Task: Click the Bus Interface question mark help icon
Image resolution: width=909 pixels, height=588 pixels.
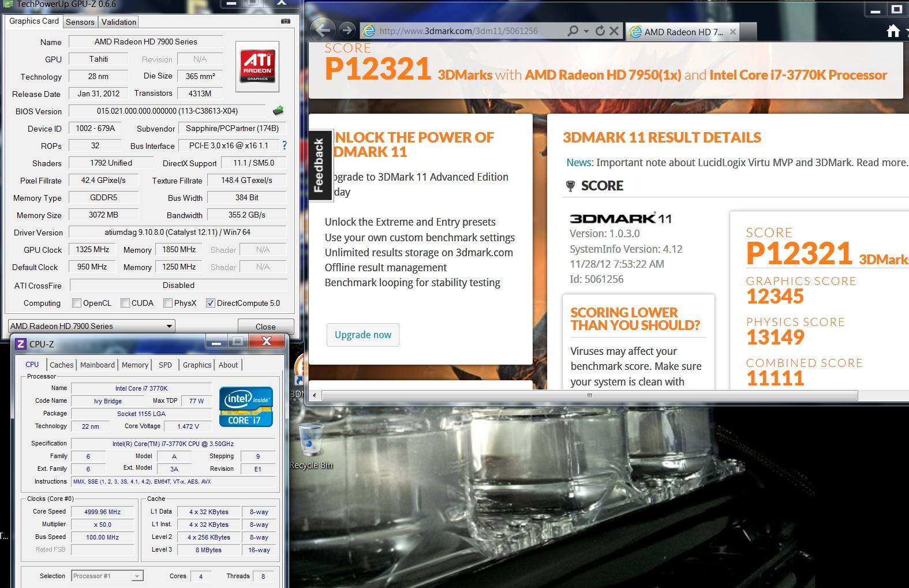Action: pos(284,145)
